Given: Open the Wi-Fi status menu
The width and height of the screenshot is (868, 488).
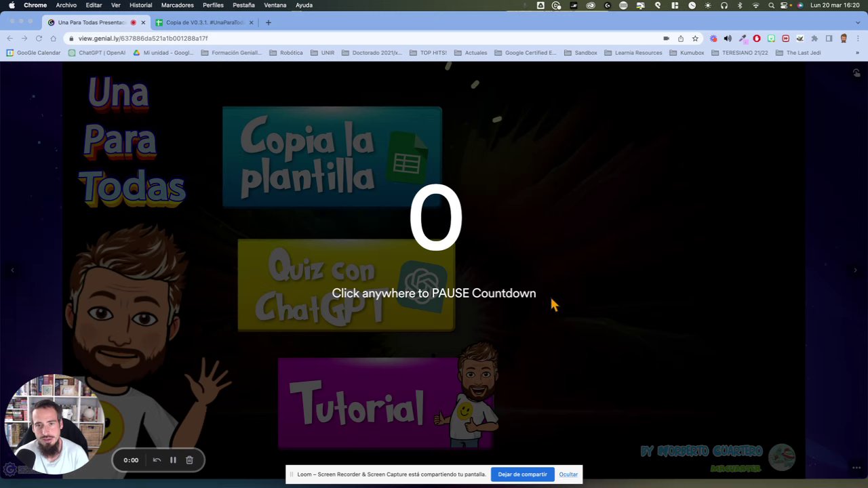Looking at the screenshot, I should tap(755, 5).
